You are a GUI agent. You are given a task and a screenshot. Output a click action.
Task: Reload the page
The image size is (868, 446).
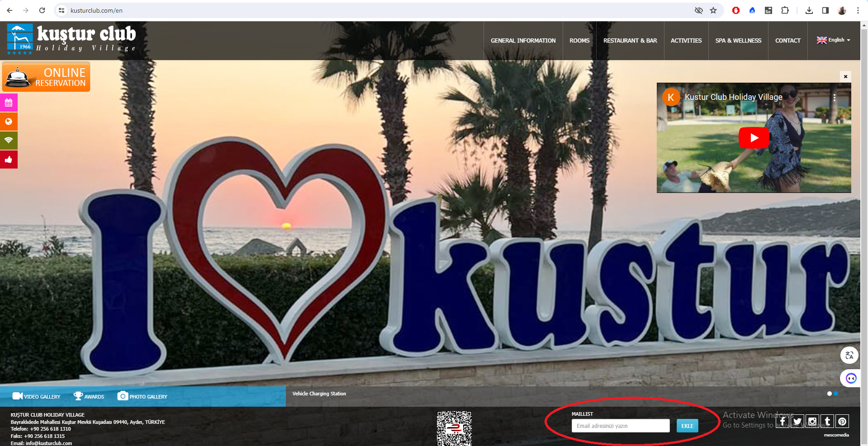point(42,10)
